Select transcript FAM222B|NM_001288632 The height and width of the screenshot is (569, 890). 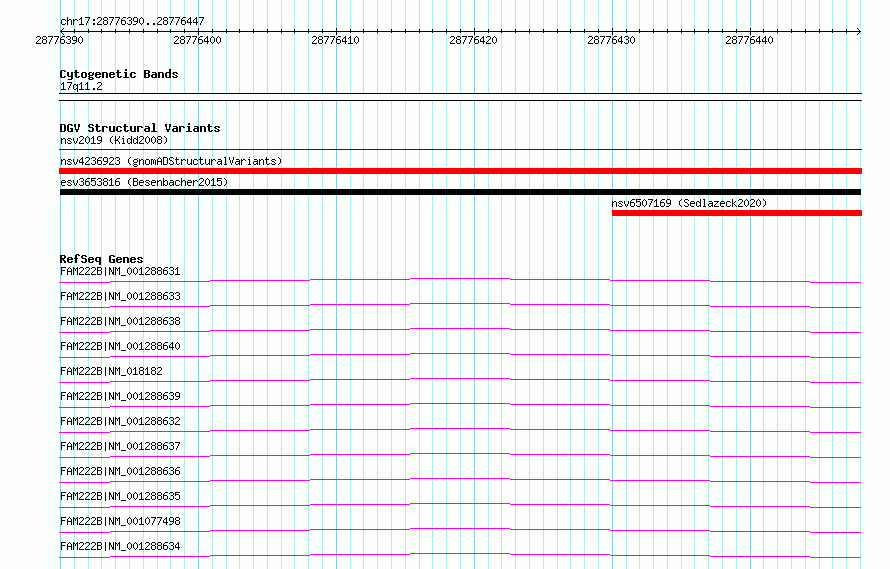click(x=120, y=421)
